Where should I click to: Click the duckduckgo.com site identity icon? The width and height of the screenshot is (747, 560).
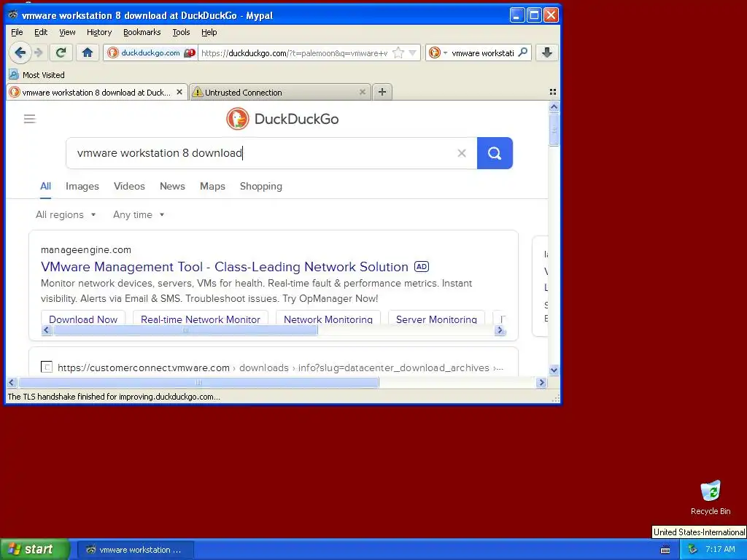(113, 52)
